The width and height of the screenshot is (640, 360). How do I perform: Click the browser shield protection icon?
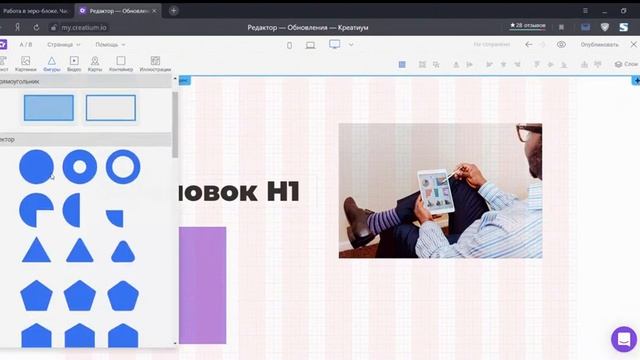coord(604,27)
